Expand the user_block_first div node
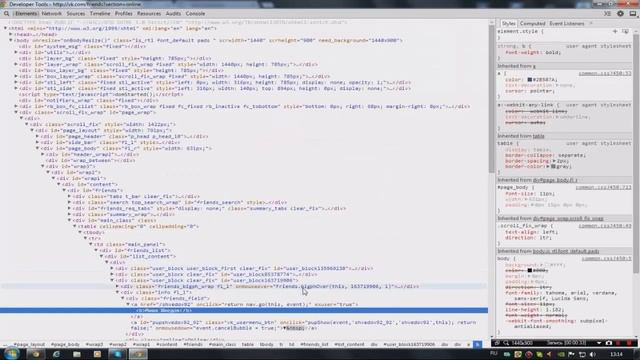640x360 pixels. tap(112, 269)
